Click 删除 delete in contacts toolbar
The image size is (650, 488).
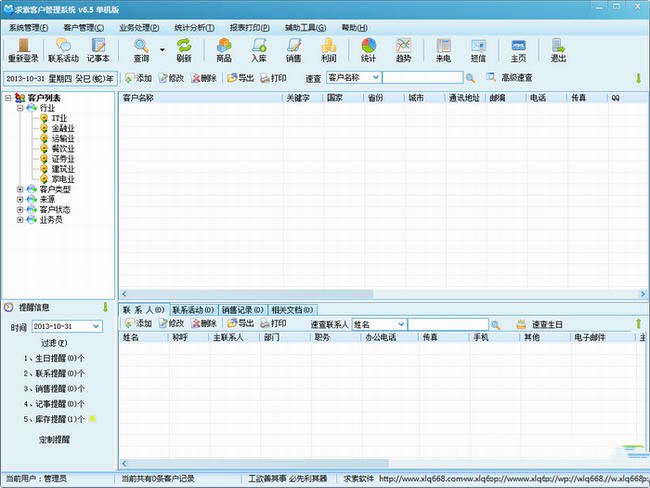coord(204,323)
